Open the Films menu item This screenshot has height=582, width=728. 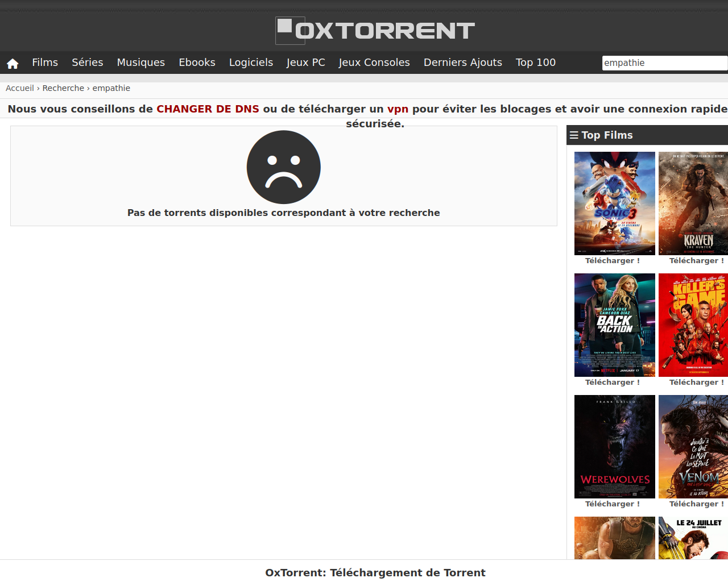(x=45, y=63)
